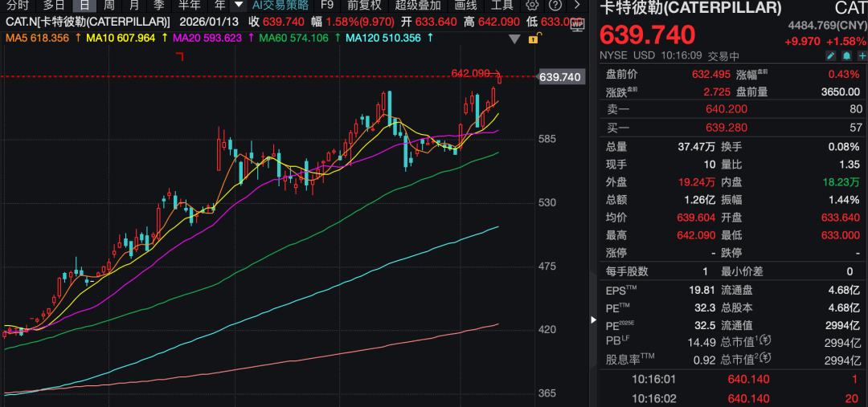Toggle the yellow chart lock icon
Screen dimensions: 868x407
point(534,38)
